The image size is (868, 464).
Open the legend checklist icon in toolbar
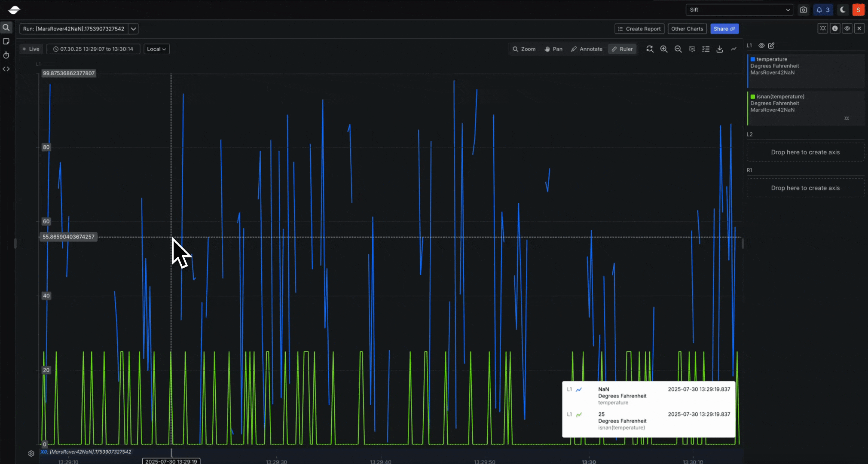click(x=706, y=49)
